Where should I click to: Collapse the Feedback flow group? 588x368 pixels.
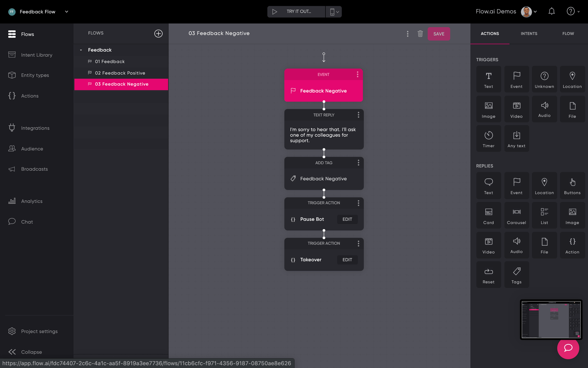coord(81,50)
